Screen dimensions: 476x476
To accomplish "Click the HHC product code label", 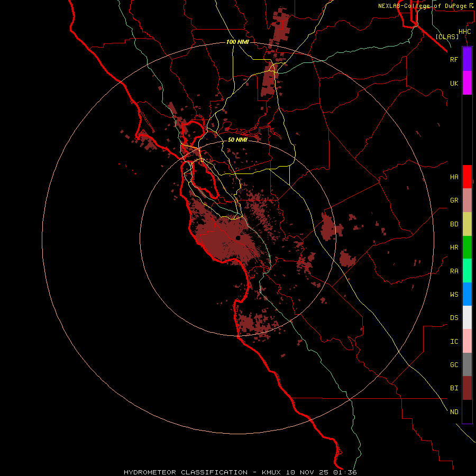I will pyautogui.click(x=464, y=32).
